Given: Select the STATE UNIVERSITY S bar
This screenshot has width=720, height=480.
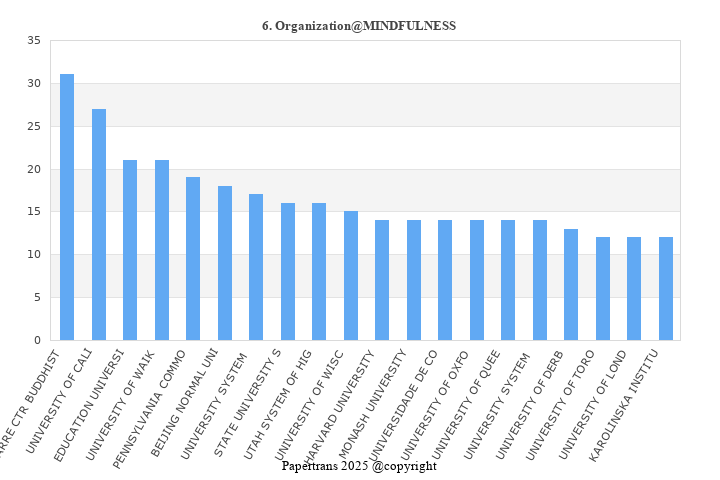Looking at the screenshot, I should (x=288, y=271).
